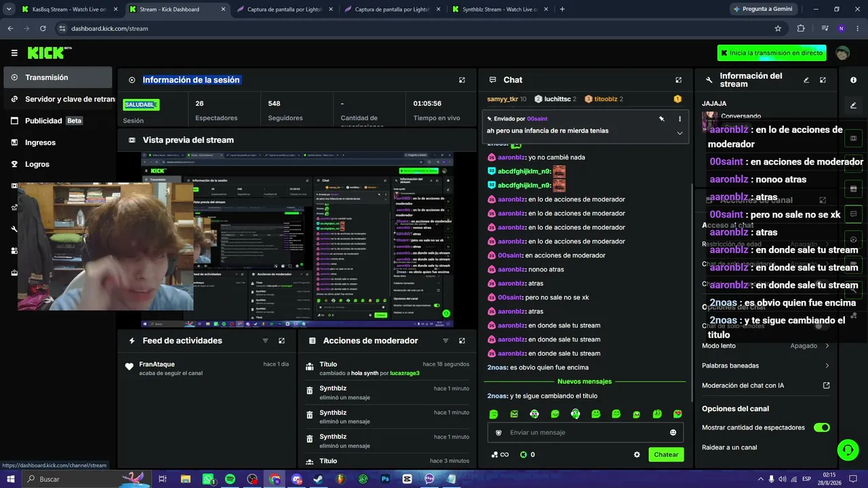Image resolution: width=868 pixels, height=488 pixels.
Task: Click the Enviar un mensaje input field
Action: [585, 432]
